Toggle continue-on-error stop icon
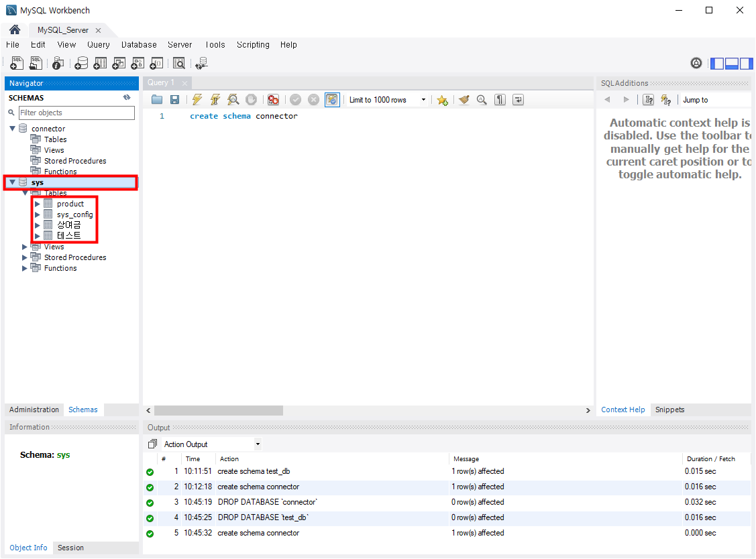Image resolution: width=756 pixels, height=559 pixels. pos(274,100)
